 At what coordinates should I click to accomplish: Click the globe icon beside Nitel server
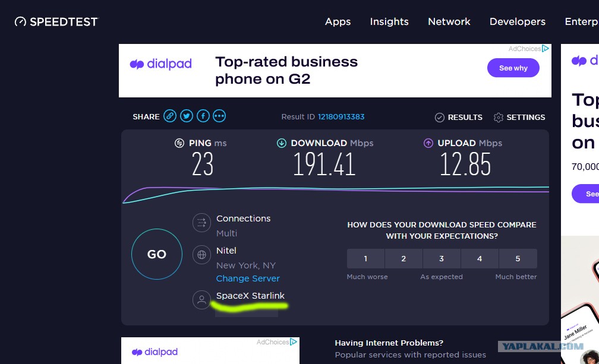click(201, 255)
